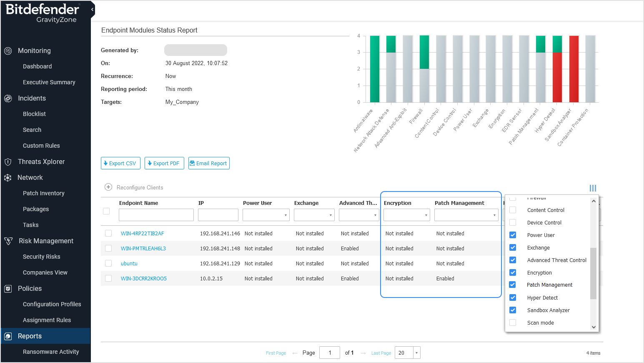The width and height of the screenshot is (644, 363).
Task: Select the WIN-4RP22TIB2AF row checkbox
Action: click(108, 233)
